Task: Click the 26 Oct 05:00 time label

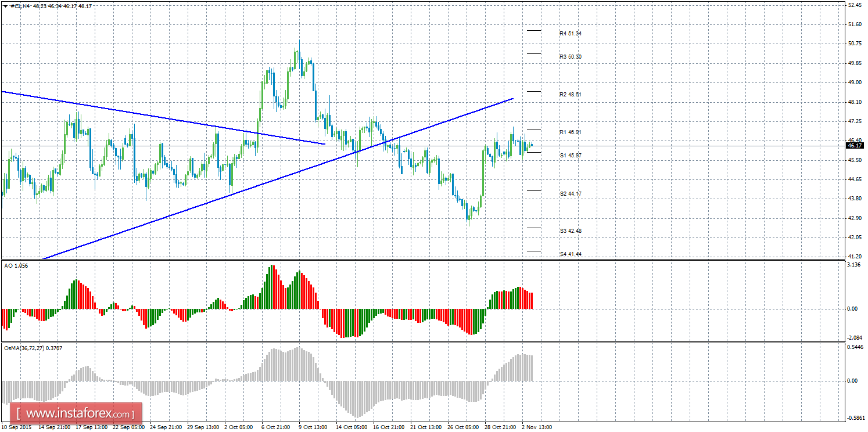Action: pyautogui.click(x=462, y=427)
